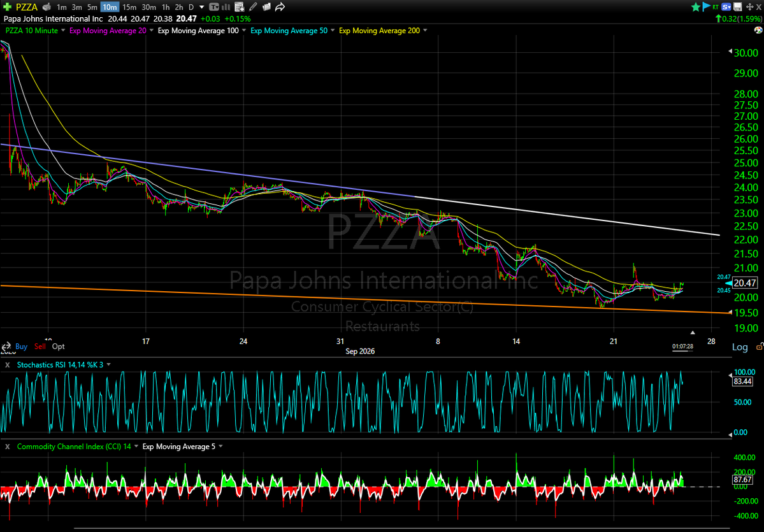Click the PZZA ticker symbol

[26, 7]
